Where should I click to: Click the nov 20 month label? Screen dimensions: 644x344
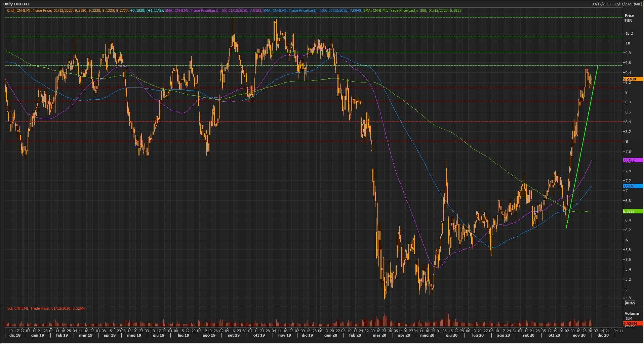click(579, 336)
